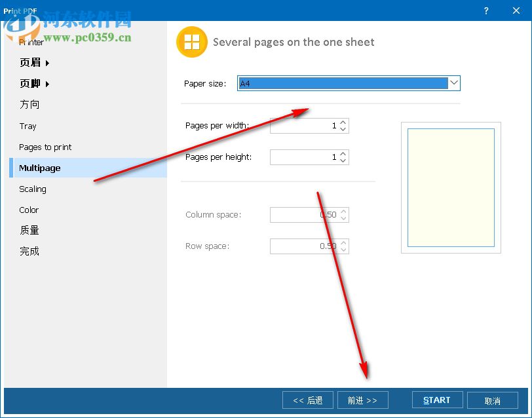Select the Multipage settings page

tap(40, 168)
